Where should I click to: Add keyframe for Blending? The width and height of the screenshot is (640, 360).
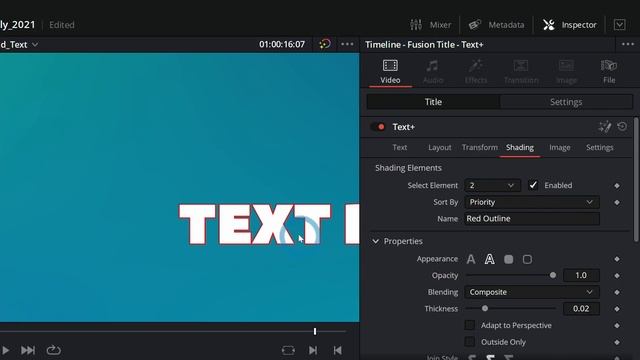(x=617, y=292)
